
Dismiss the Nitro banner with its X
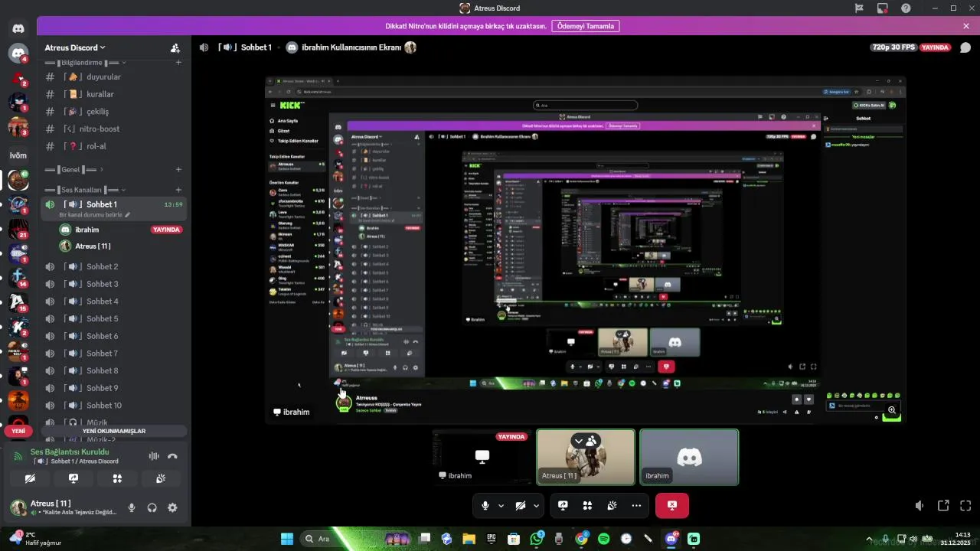coord(966,26)
